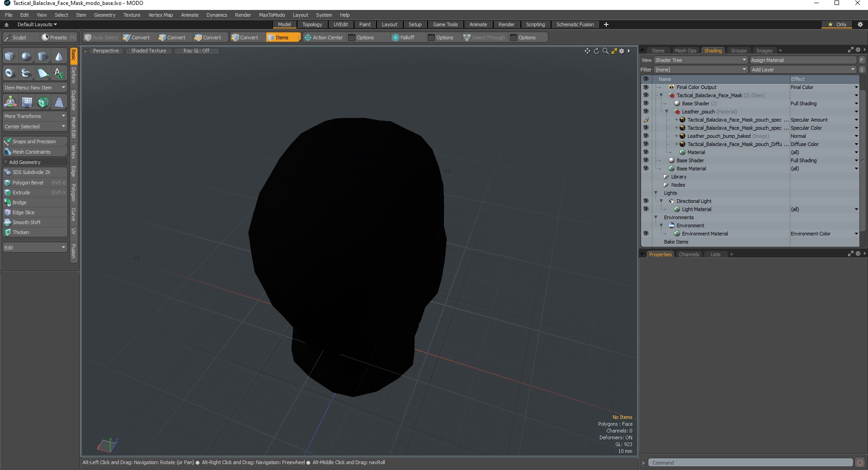This screenshot has width=868, height=470.
Task: Open the Item Menu: New Item dropdown
Action: pyautogui.click(x=35, y=88)
